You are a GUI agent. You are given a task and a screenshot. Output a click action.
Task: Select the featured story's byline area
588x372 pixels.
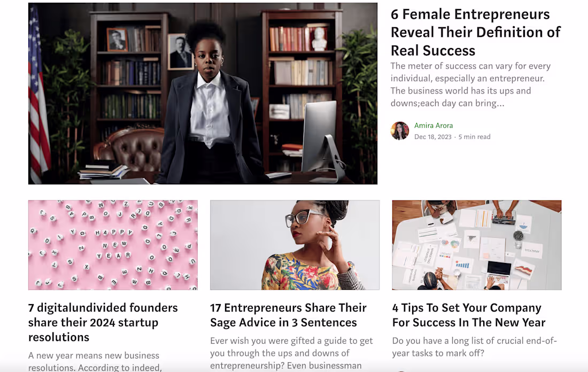tap(444, 131)
